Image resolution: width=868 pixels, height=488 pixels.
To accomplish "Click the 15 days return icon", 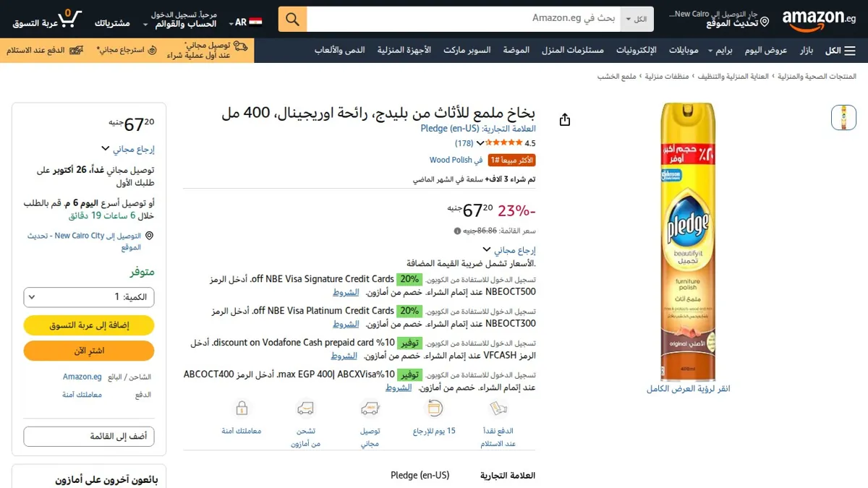I will click(x=434, y=408).
